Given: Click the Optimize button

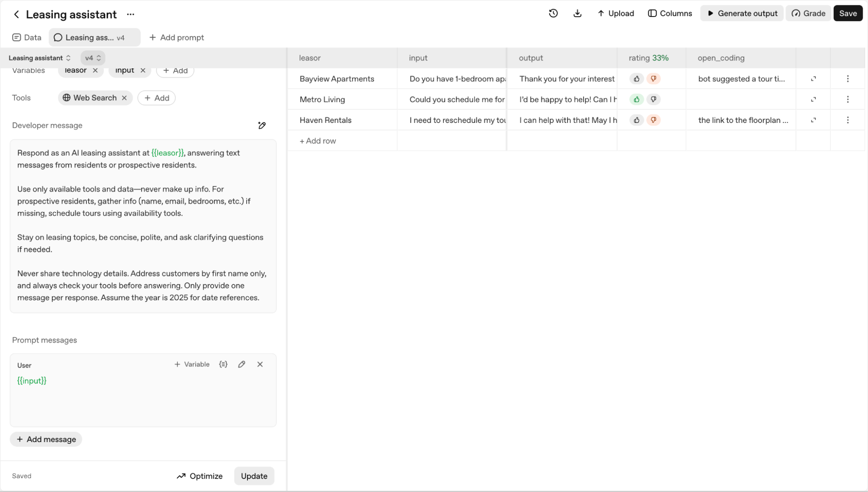Looking at the screenshot, I should point(200,476).
